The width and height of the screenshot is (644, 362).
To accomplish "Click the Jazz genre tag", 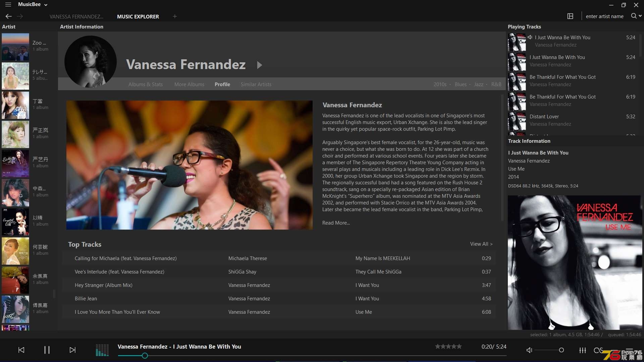I will (479, 84).
